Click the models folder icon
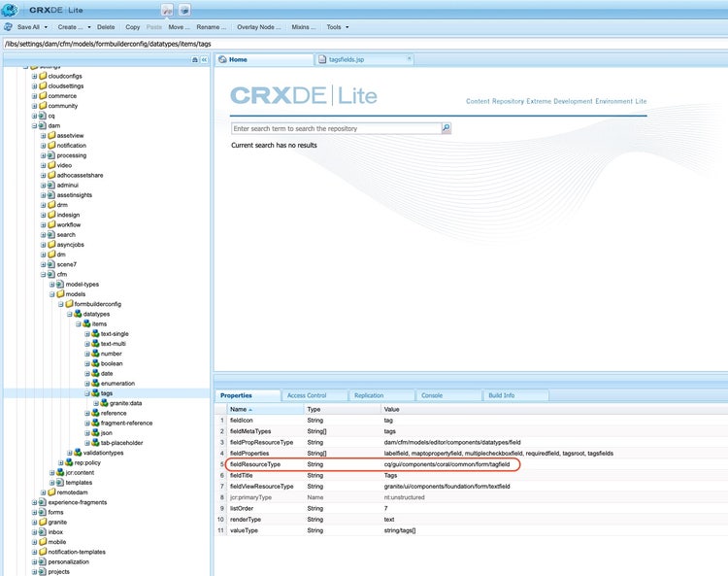Image resolution: width=728 pixels, height=576 pixels. [60, 294]
